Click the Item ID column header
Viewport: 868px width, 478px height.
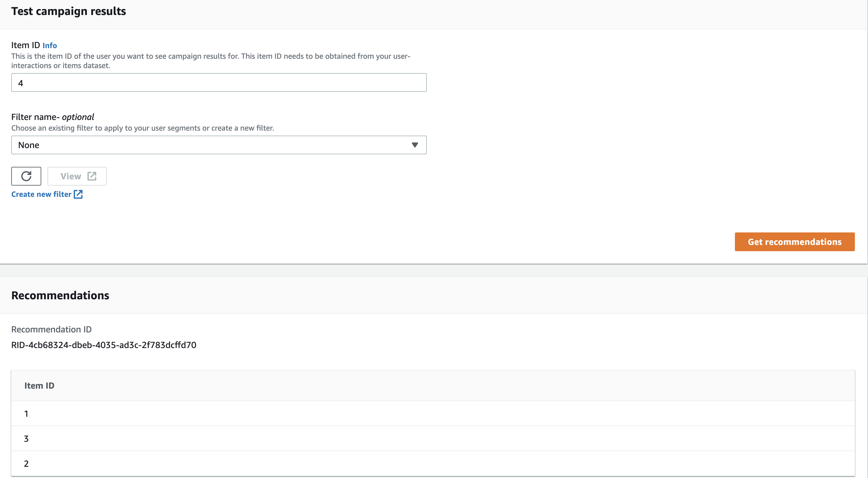39,386
